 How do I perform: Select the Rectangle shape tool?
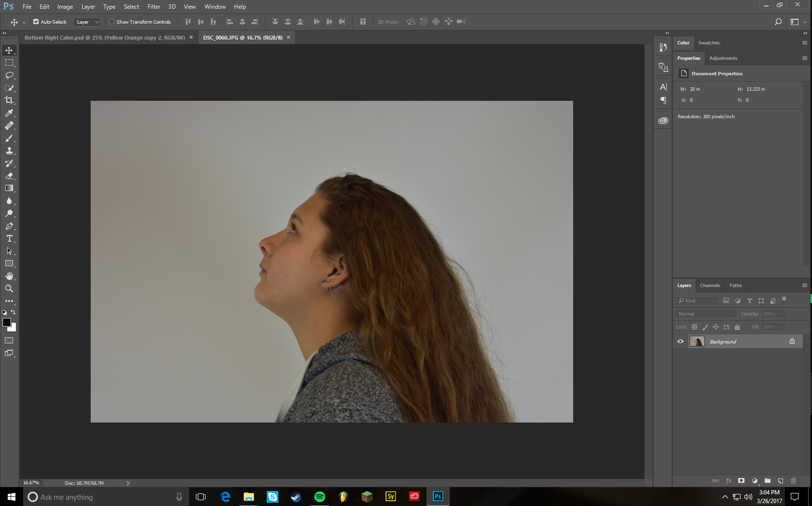[x=9, y=263]
